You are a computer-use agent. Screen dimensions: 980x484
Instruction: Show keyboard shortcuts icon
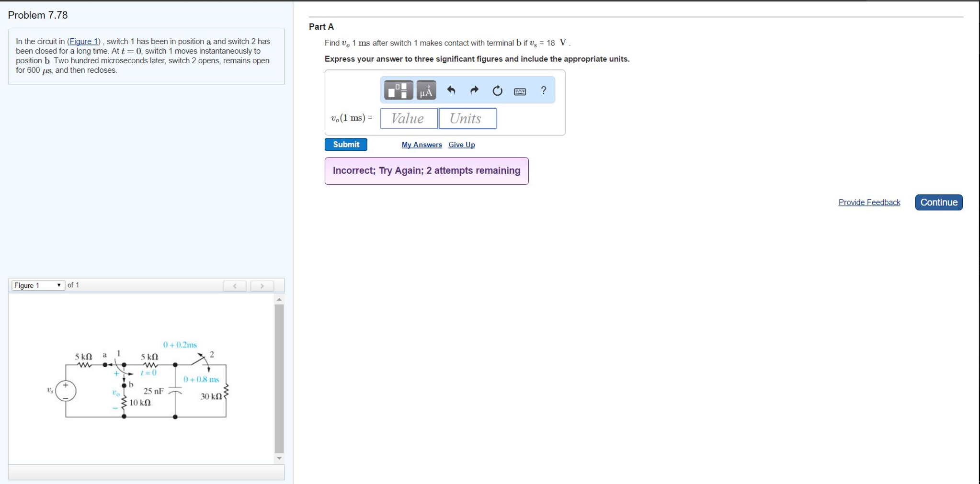[x=520, y=91]
